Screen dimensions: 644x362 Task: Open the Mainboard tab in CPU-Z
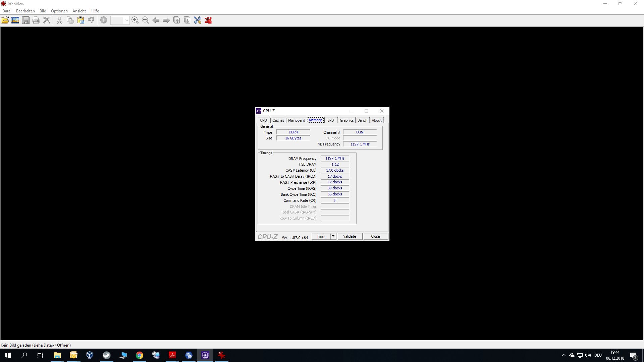click(x=297, y=120)
